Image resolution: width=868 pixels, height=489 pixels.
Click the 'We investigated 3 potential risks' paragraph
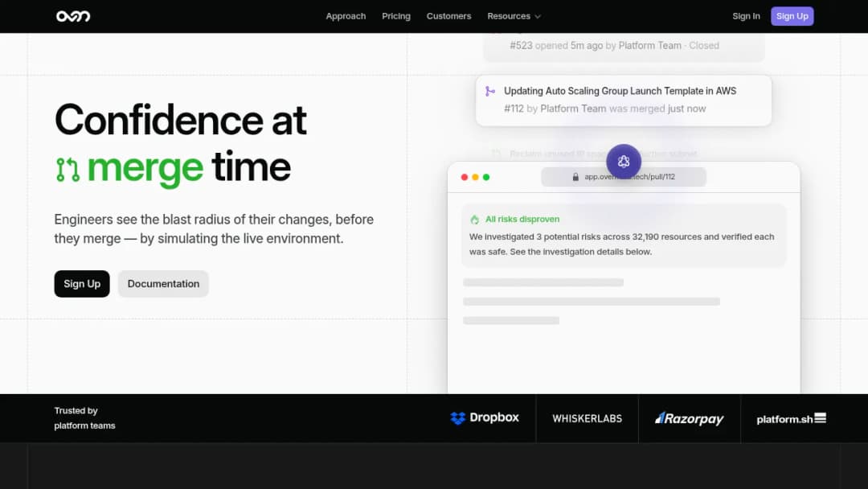(x=621, y=244)
